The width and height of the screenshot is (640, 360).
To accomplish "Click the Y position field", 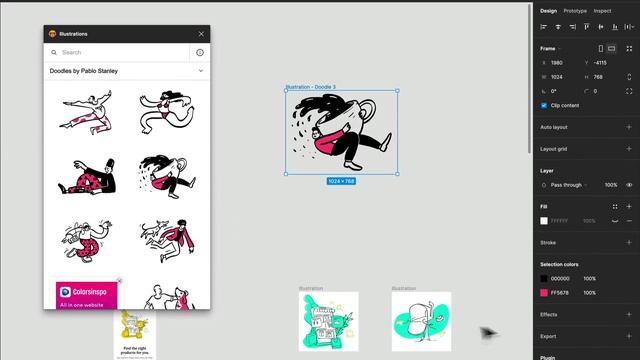I will tap(602, 63).
